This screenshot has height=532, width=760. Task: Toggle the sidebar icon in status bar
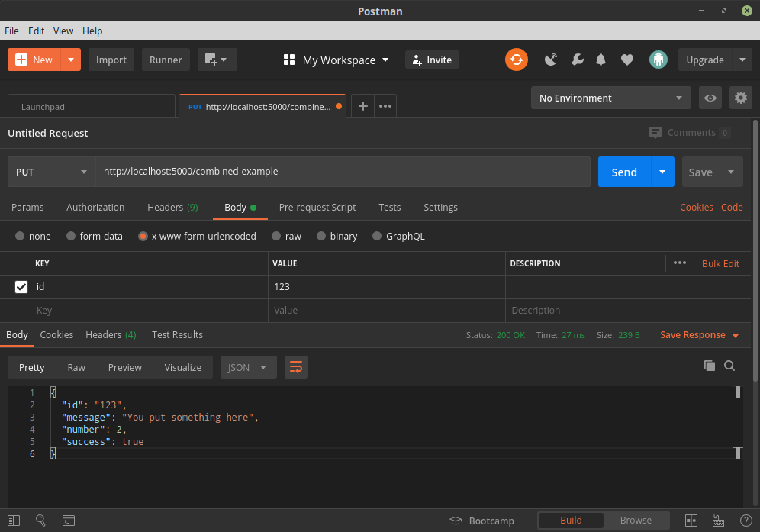click(14, 521)
